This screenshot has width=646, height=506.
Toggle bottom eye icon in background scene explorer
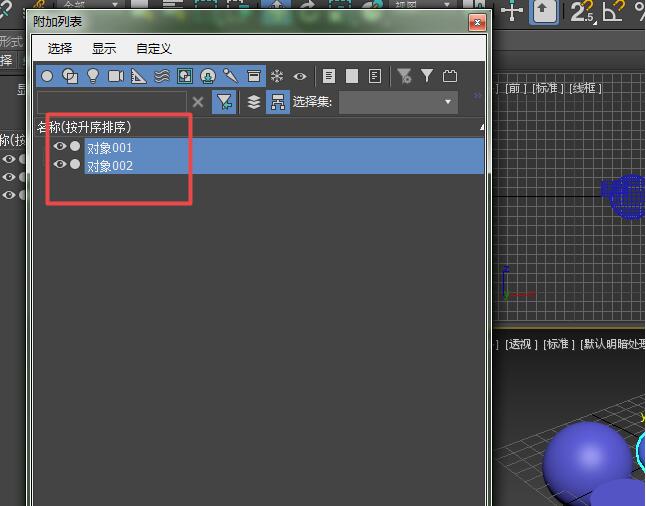click(9, 195)
